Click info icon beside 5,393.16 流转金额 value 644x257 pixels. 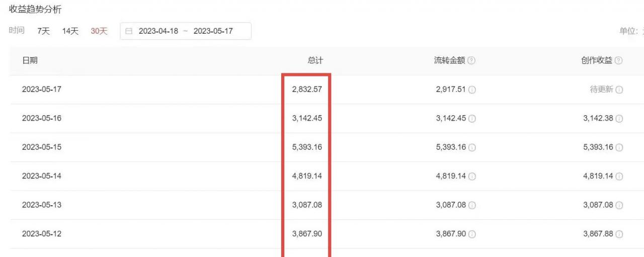click(472, 147)
